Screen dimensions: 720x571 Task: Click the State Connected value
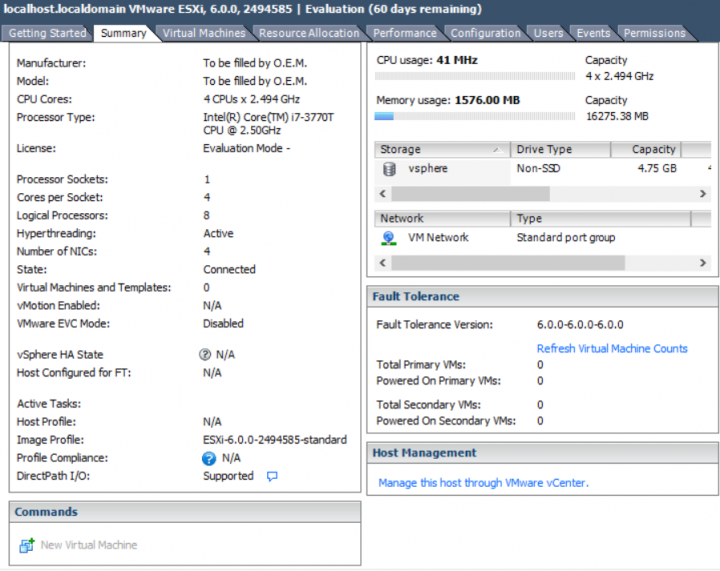tap(229, 269)
